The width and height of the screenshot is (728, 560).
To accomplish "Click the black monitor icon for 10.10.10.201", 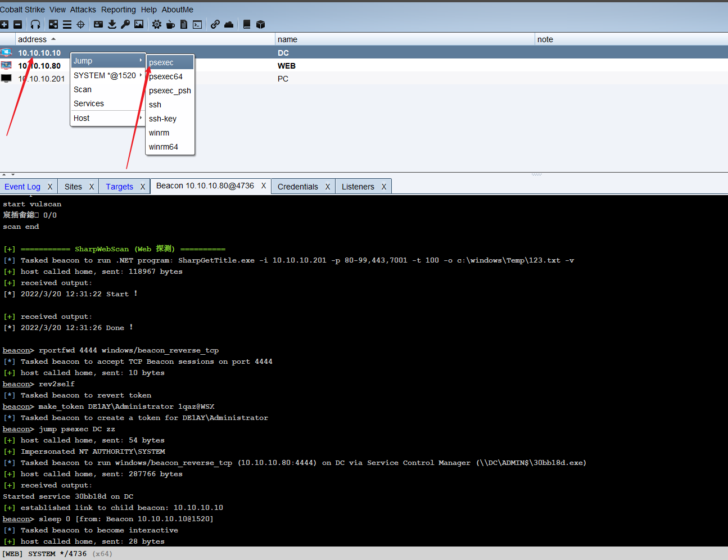I will (6, 78).
